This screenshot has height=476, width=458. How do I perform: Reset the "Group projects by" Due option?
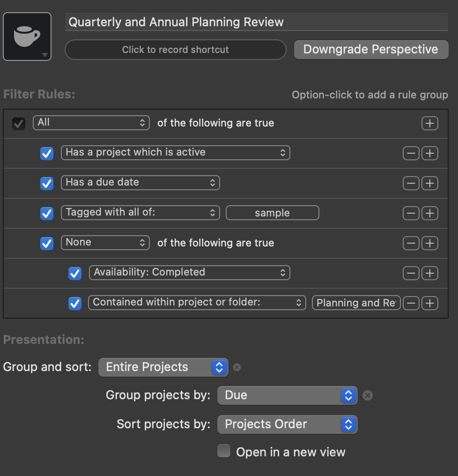click(368, 396)
